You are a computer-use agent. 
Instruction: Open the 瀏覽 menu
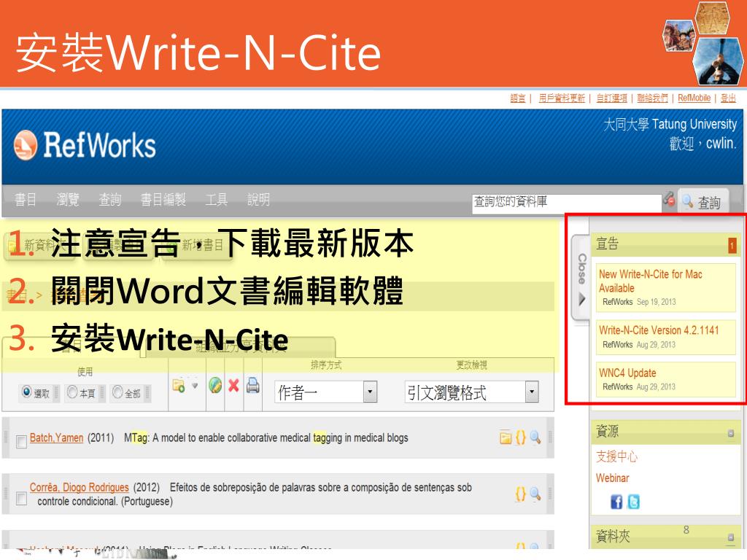[68, 200]
